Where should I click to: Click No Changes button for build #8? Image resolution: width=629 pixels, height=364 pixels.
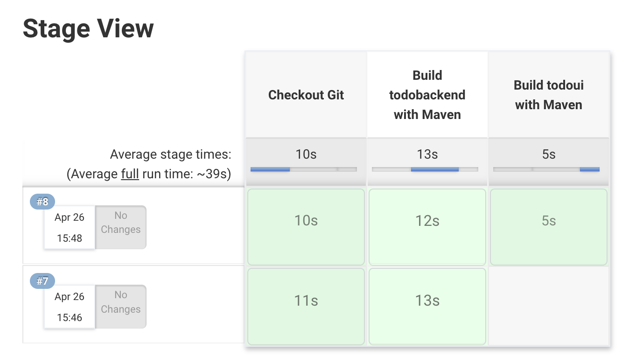[x=121, y=227]
